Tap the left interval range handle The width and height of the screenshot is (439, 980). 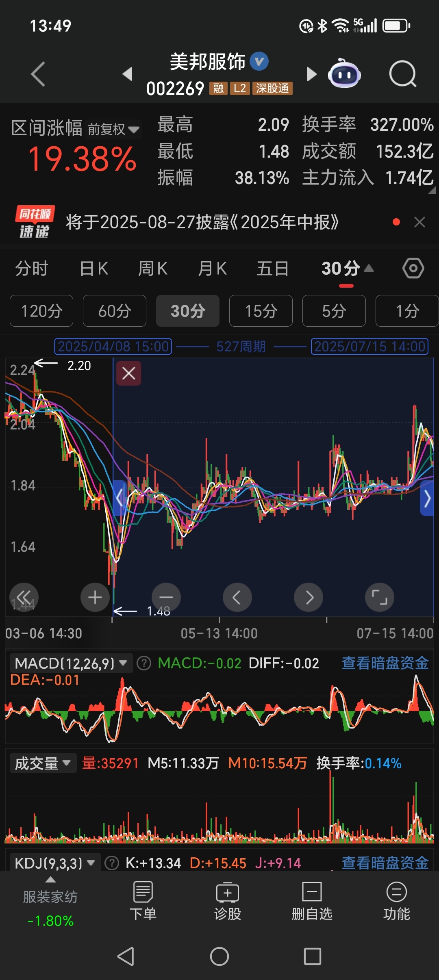(119, 498)
